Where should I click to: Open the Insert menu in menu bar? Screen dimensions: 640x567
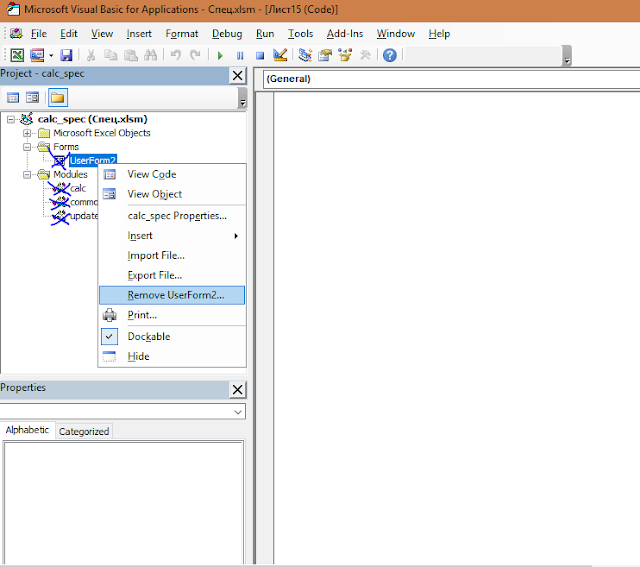coord(139,33)
